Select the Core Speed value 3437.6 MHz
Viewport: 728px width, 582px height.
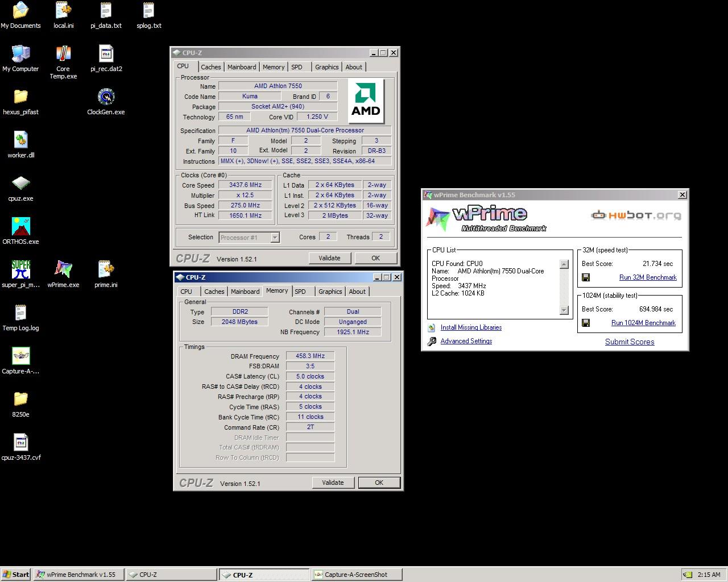246,185
